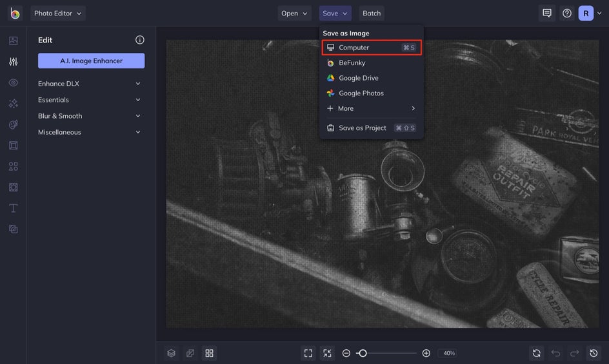
Task: Click the Batch button
Action: click(x=372, y=13)
